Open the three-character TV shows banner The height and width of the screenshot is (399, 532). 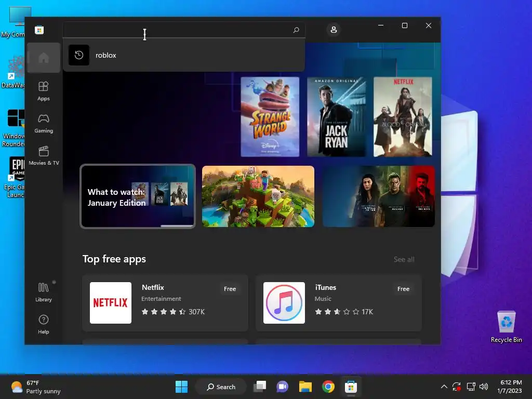(378, 196)
